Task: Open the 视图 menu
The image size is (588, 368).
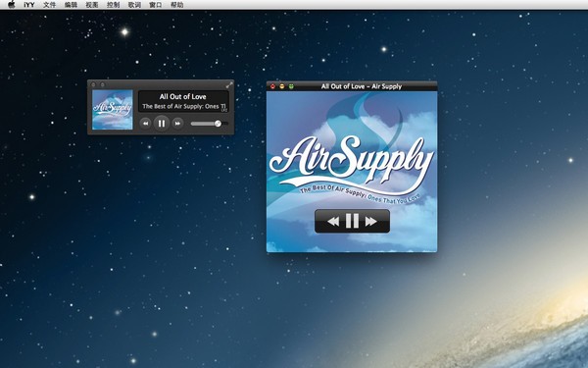Action: click(92, 5)
